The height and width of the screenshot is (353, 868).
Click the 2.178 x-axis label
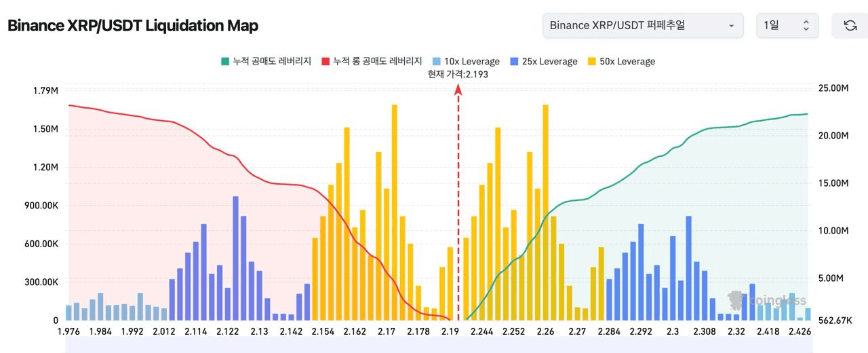coord(418,331)
